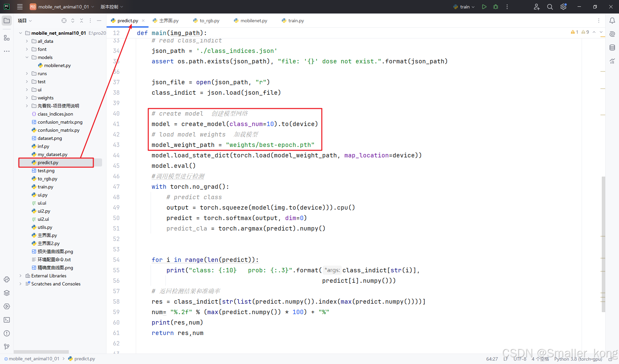
Task: Open the 版本控制 version control menu
Action: 112,7
